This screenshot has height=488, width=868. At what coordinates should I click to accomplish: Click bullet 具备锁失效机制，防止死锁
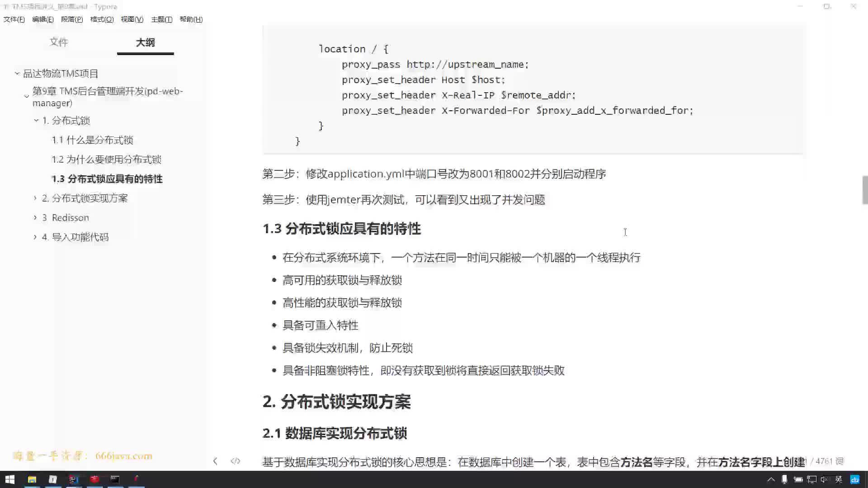pyautogui.click(x=347, y=348)
